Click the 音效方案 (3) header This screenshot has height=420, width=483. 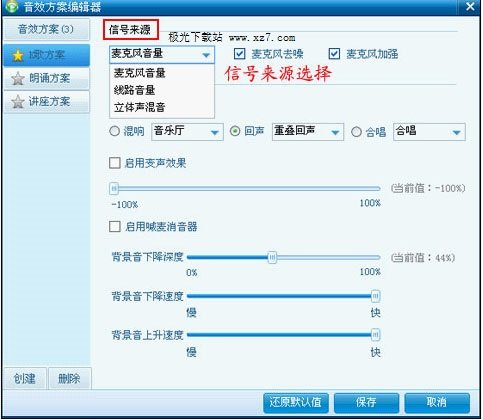(47, 29)
